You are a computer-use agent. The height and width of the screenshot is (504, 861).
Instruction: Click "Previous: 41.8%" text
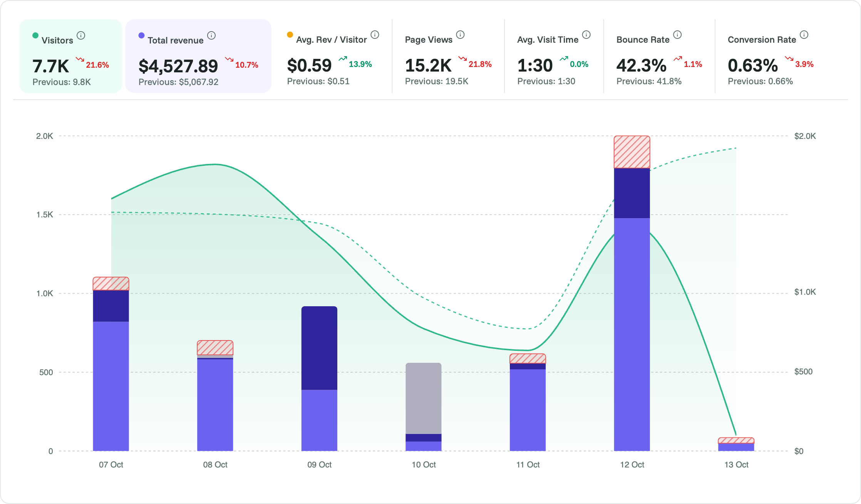coord(649,81)
